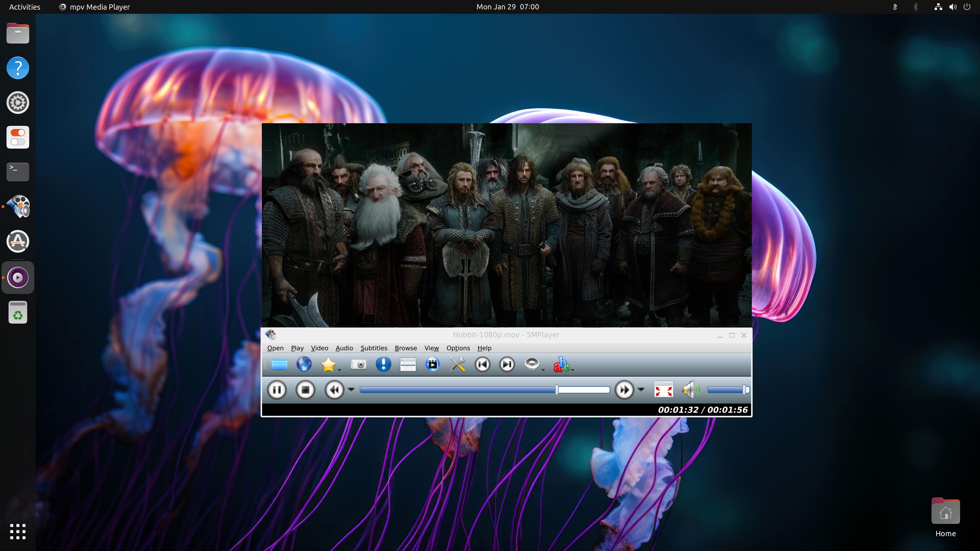Open preferences with the wrench and screwdriver icon
Screen dimensions: 980x551
click(x=458, y=364)
